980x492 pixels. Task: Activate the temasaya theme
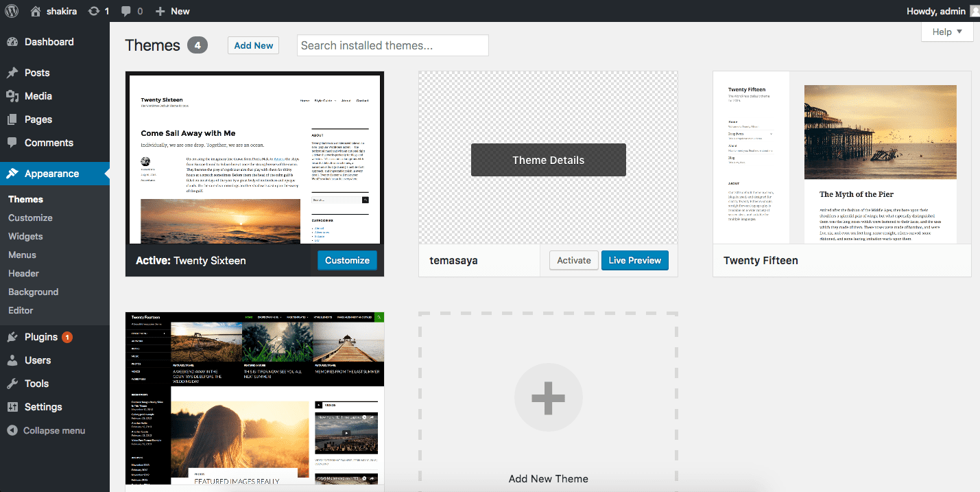(573, 261)
